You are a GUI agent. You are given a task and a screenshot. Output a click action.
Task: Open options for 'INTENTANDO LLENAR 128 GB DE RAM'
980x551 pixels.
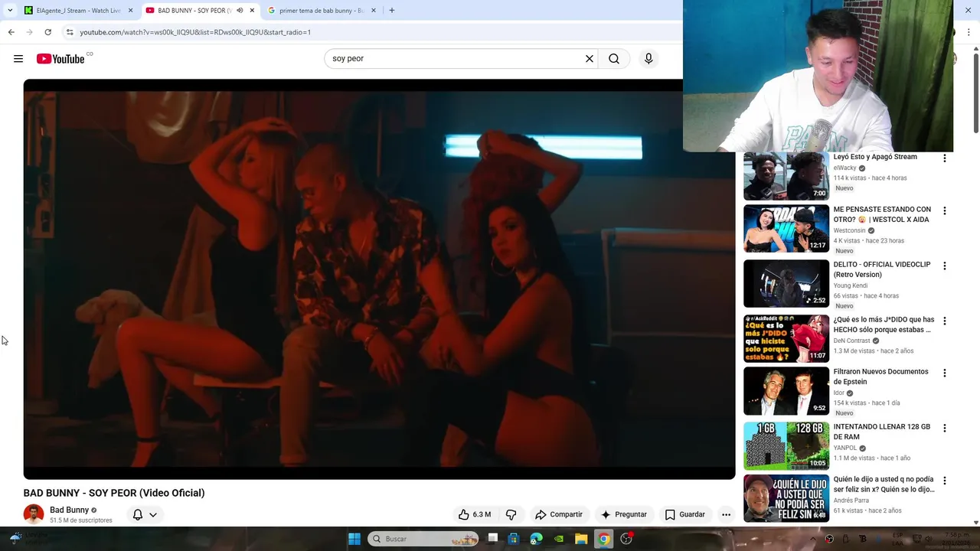[945, 428]
